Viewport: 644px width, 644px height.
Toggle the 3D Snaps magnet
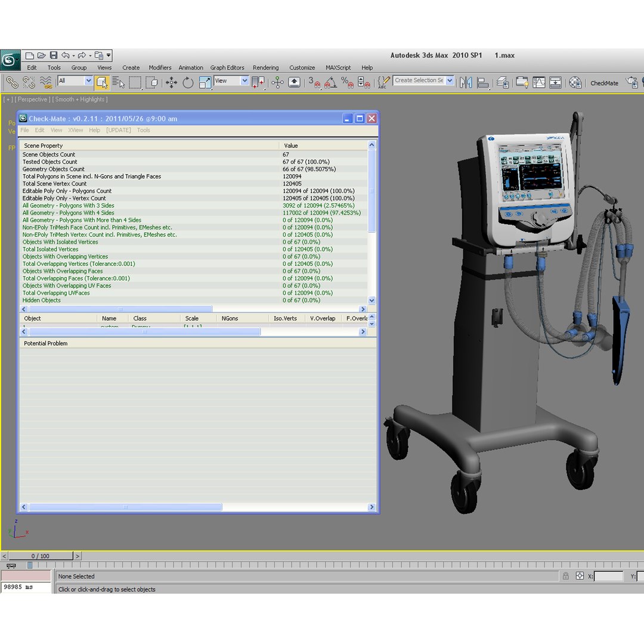(x=314, y=82)
